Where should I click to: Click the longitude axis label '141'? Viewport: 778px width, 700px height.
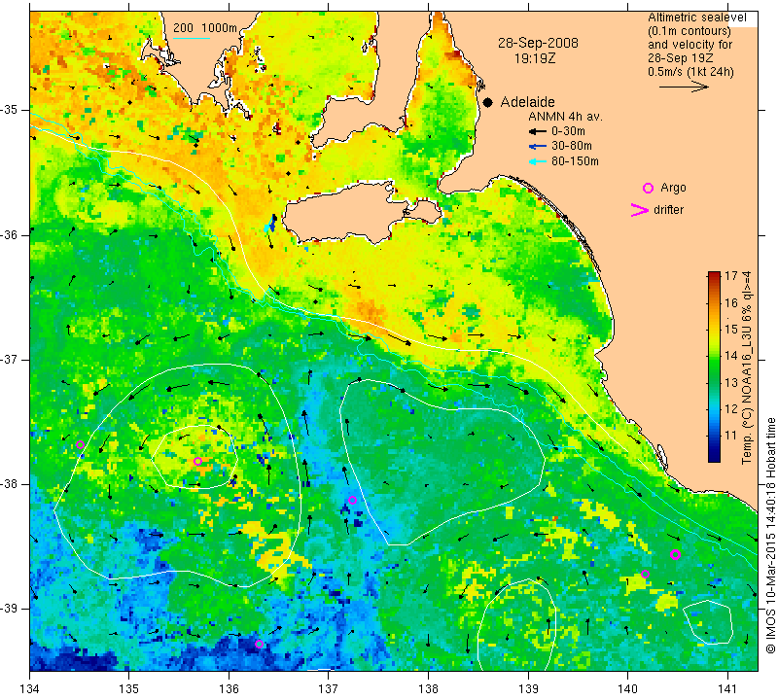coord(727,689)
